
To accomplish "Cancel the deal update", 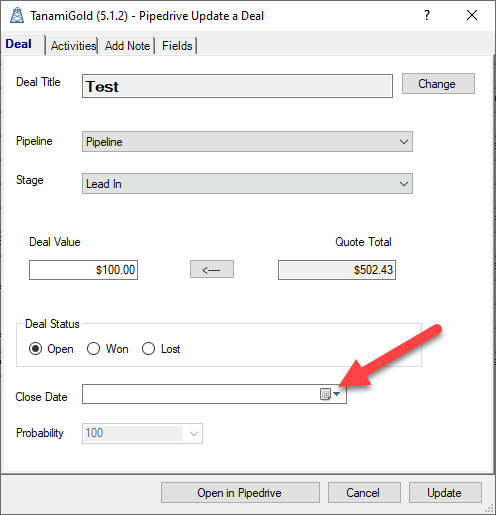I will tap(364, 492).
